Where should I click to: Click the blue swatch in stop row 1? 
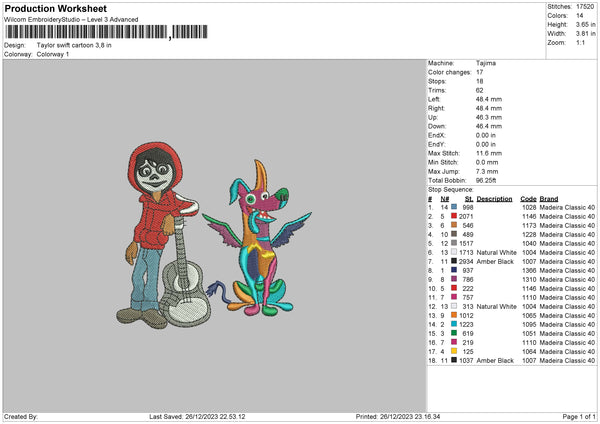coord(454,207)
